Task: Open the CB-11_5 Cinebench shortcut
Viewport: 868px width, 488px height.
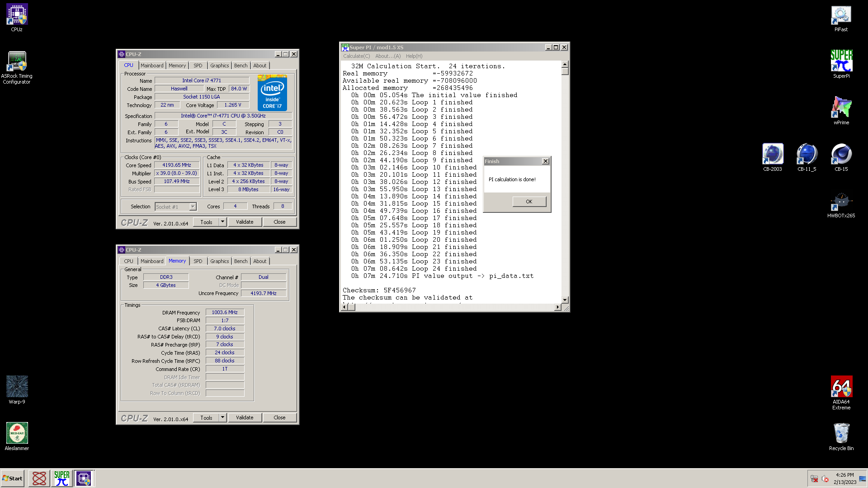Action: click(x=807, y=157)
